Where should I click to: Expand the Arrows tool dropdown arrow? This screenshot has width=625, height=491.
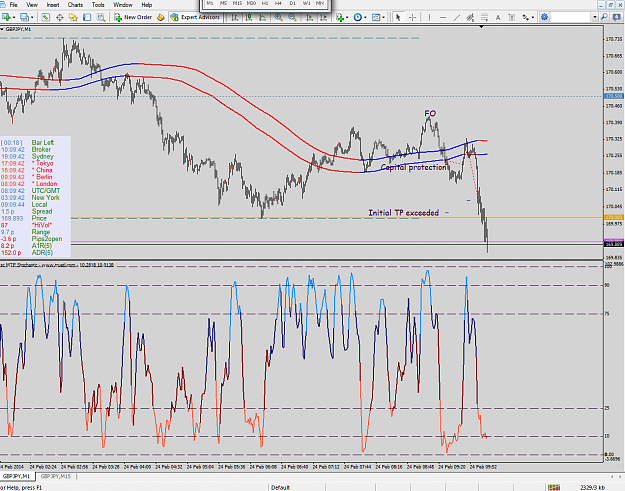(x=533, y=18)
